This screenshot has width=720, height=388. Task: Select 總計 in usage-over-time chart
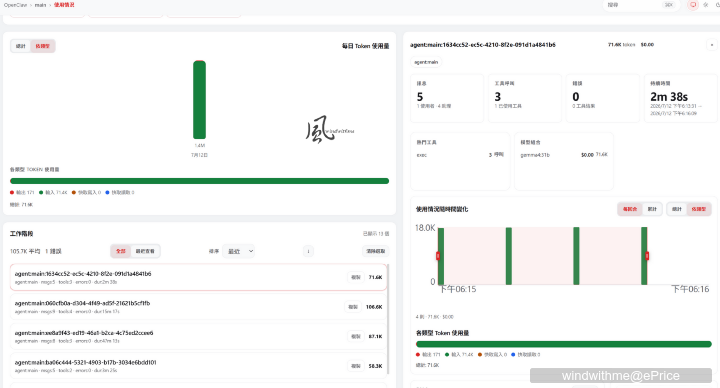click(x=677, y=209)
